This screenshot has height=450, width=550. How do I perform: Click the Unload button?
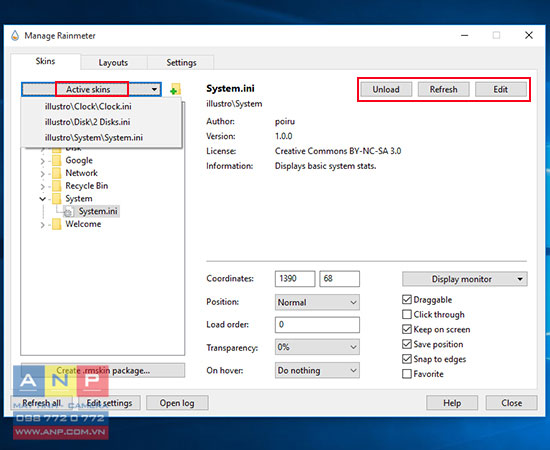(x=386, y=89)
